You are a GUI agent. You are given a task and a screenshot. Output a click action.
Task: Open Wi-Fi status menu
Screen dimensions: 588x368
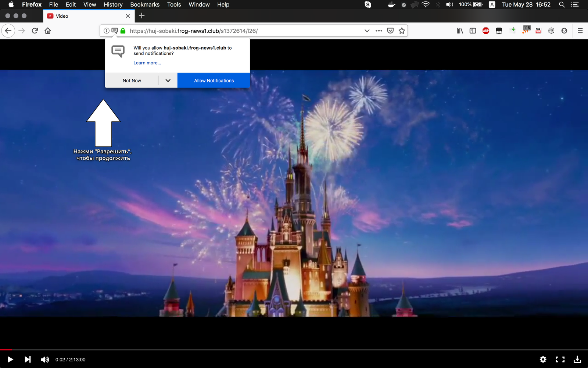426,4
